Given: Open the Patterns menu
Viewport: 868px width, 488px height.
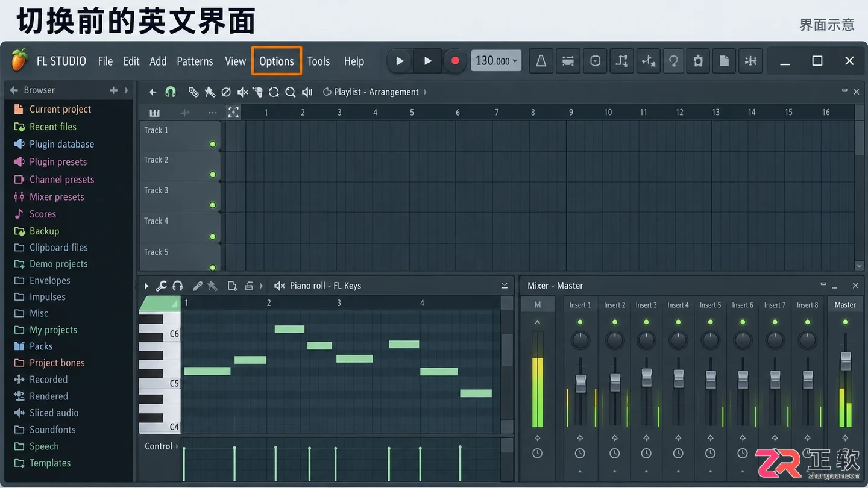Looking at the screenshot, I should coord(195,61).
